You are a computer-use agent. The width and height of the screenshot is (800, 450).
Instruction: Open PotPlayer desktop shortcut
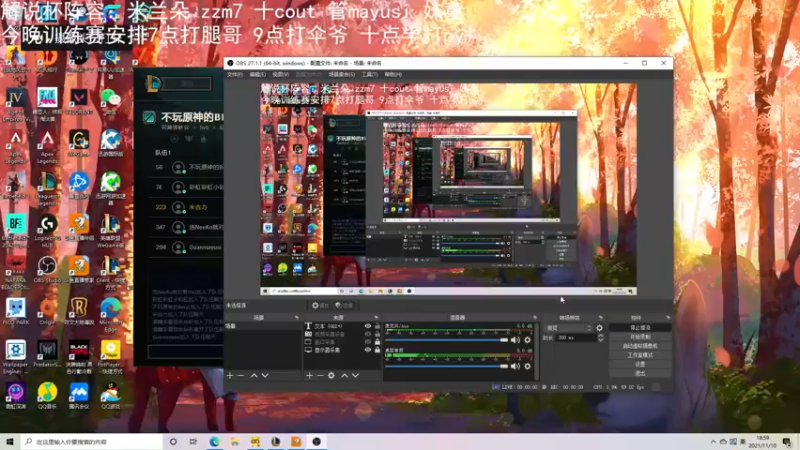[x=110, y=356]
